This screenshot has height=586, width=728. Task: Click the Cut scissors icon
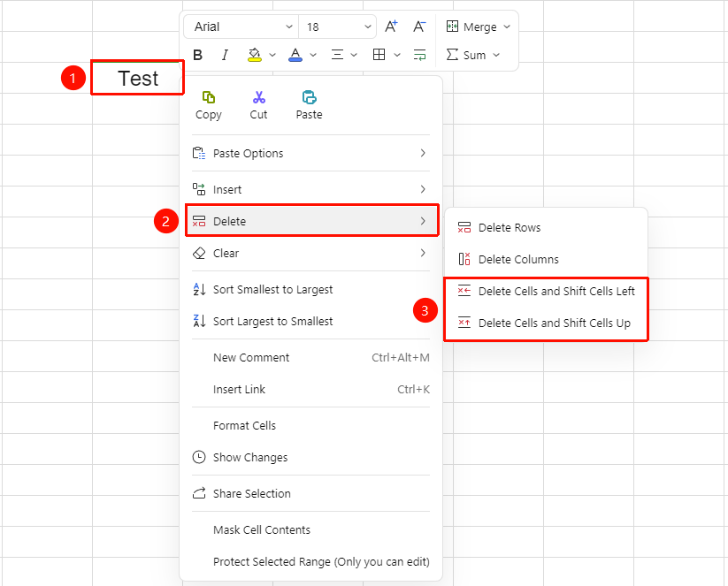click(259, 97)
